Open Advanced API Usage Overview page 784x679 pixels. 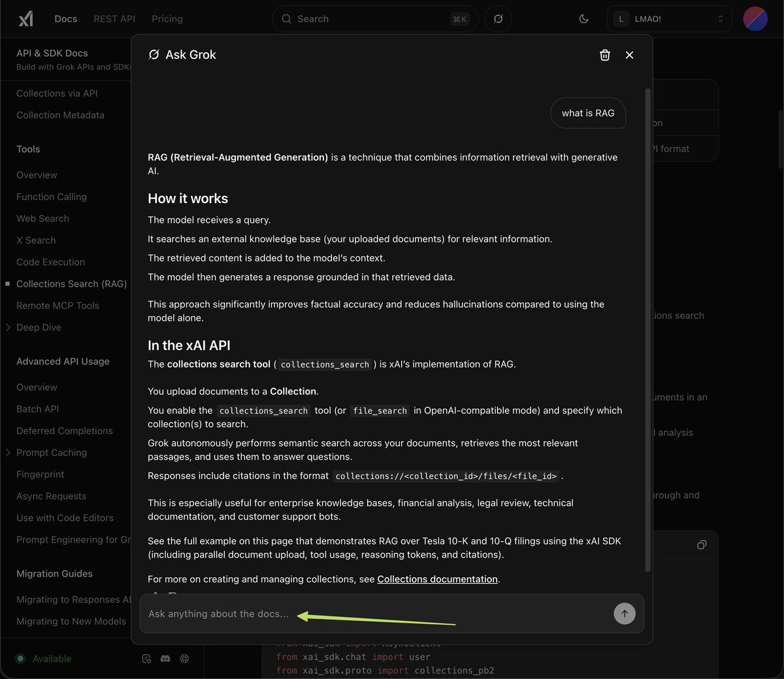(37, 387)
